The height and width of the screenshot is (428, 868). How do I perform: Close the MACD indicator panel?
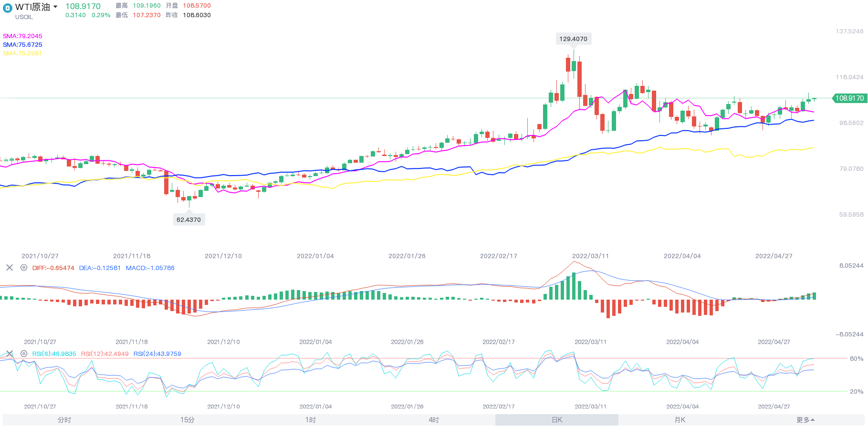tap(10, 268)
